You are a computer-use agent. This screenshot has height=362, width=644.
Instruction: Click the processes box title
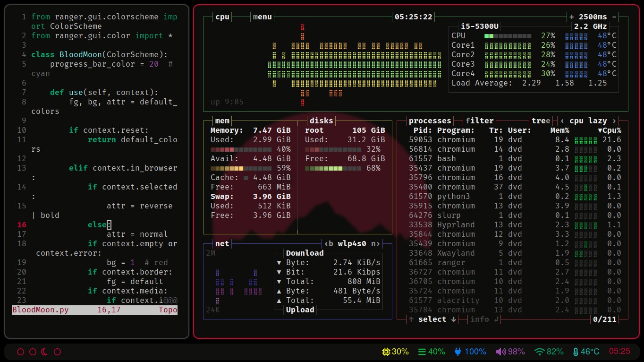(x=430, y=121)
